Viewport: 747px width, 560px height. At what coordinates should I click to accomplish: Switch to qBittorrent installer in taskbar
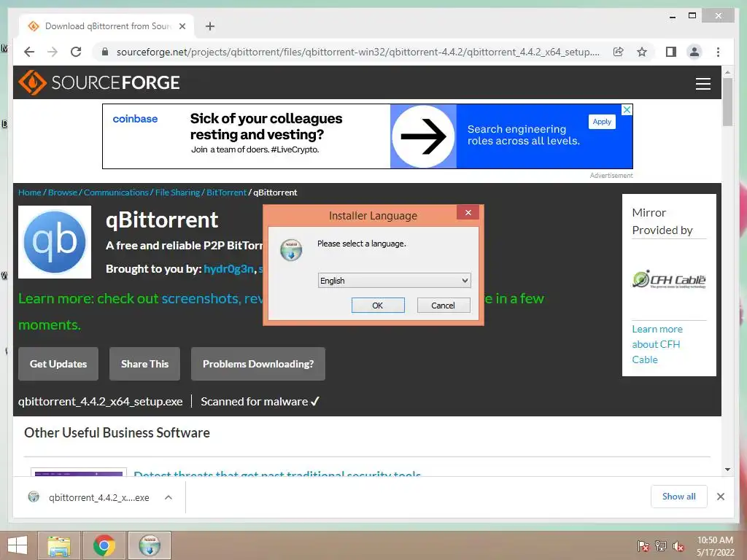[150, 545]
